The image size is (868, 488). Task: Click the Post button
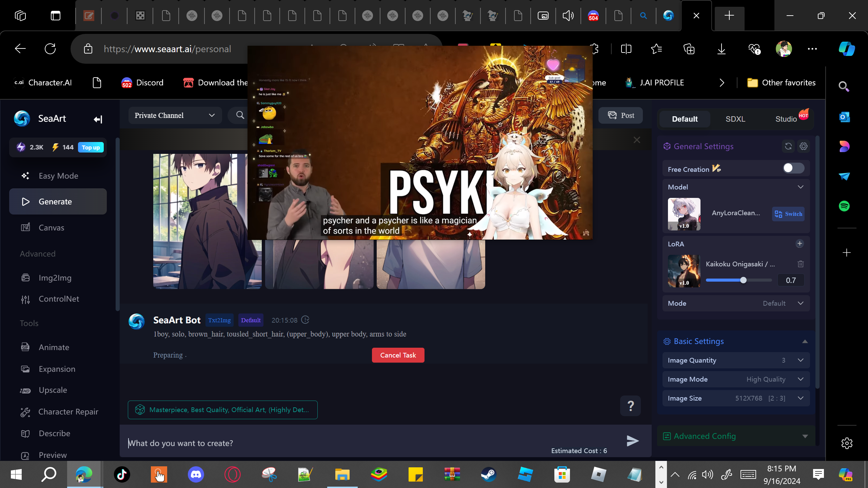620,116
